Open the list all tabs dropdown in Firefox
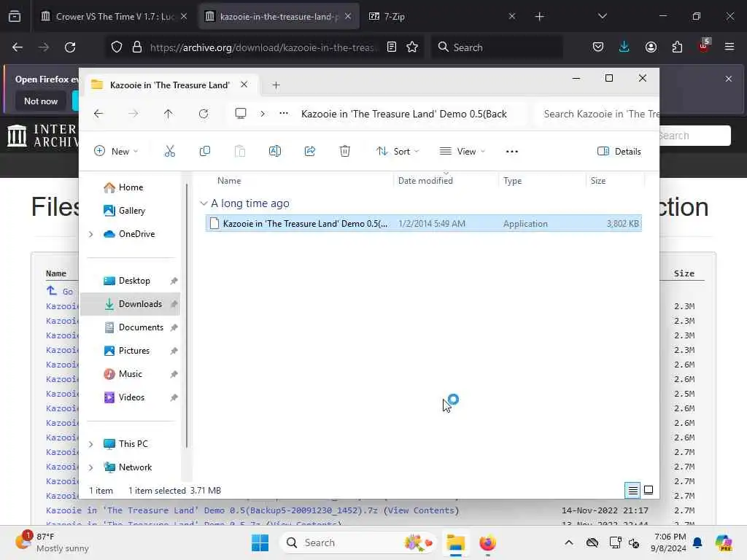The image size is (747, 560). (602, 16)
